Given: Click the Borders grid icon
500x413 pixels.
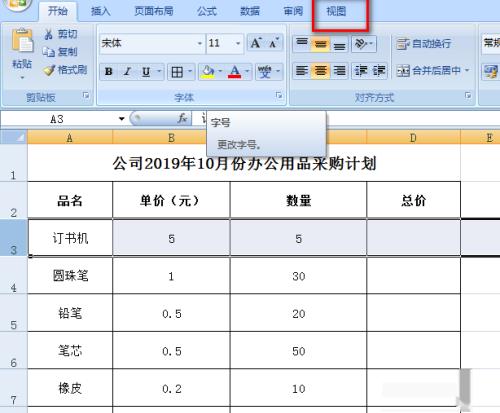Looking at the screenshot, I should (177, 72).
